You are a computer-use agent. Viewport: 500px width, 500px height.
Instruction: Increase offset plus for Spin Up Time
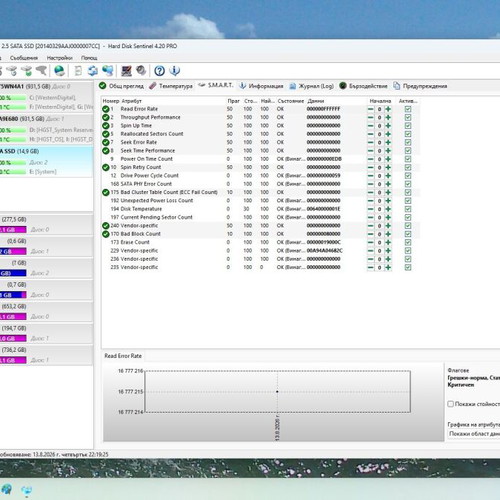pyautogui.click(x=388, y=126)
